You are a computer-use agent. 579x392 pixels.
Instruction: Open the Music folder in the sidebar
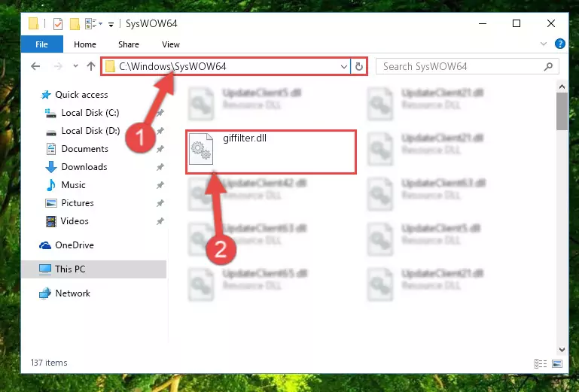click(x=73, y=185)
